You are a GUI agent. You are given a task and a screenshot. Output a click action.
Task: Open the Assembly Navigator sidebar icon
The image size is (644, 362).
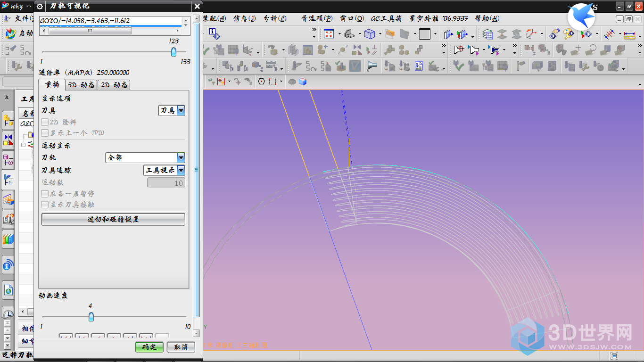(8, 120)
